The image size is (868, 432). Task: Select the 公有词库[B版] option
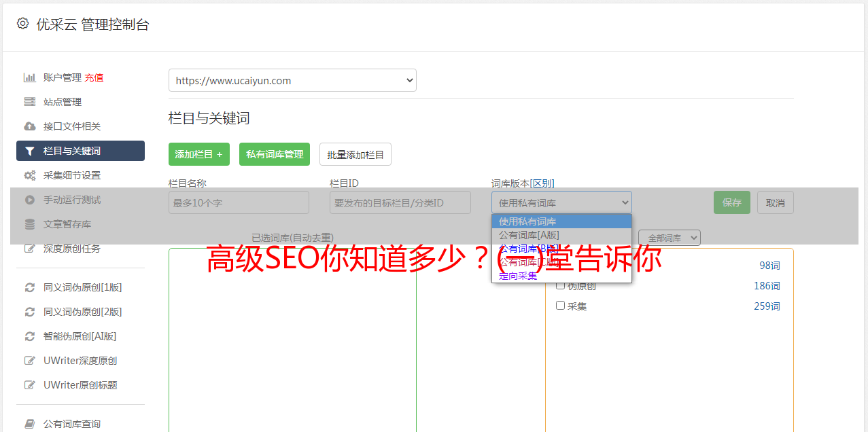(x=561, y=249)
